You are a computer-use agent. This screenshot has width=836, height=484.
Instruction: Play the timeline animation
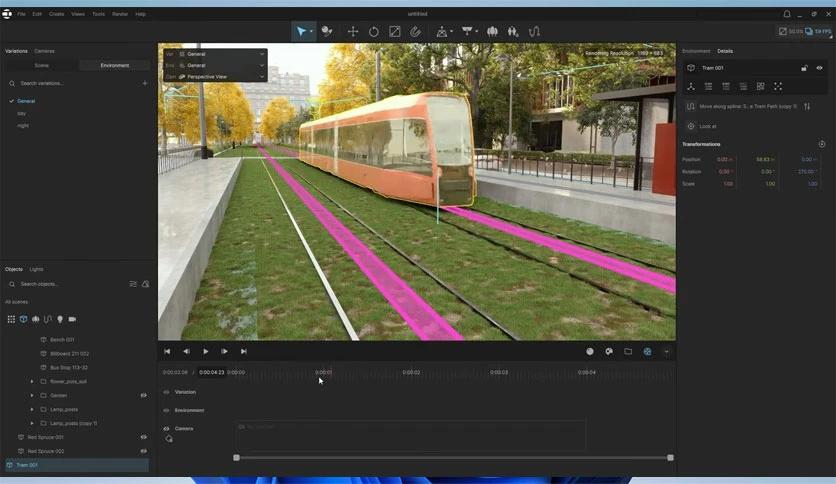206,351
